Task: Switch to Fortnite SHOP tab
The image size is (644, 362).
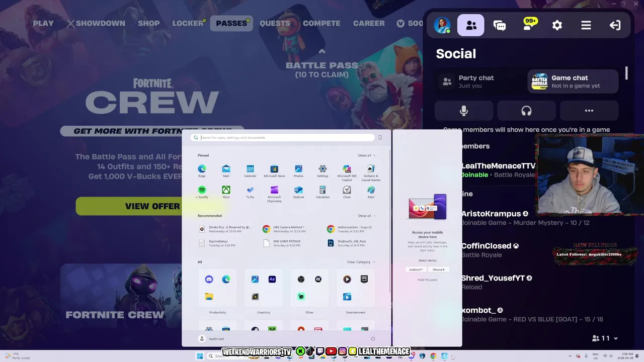Action: pos(148,23)
